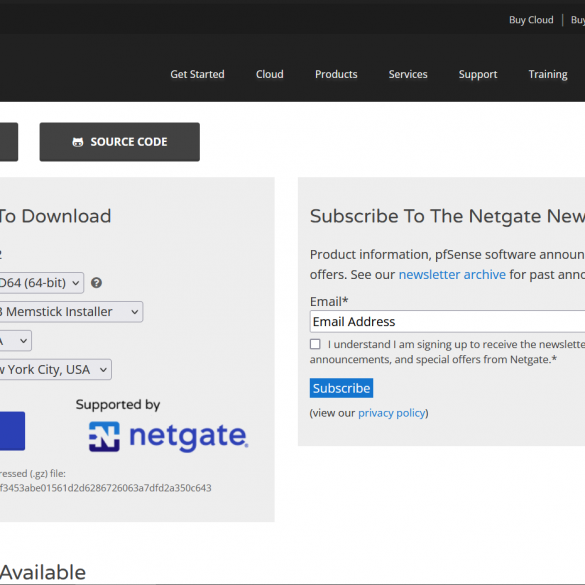585x585 pixels.
Task: Click the SOURCE CODE button
Action: click(x=119, y=142)
